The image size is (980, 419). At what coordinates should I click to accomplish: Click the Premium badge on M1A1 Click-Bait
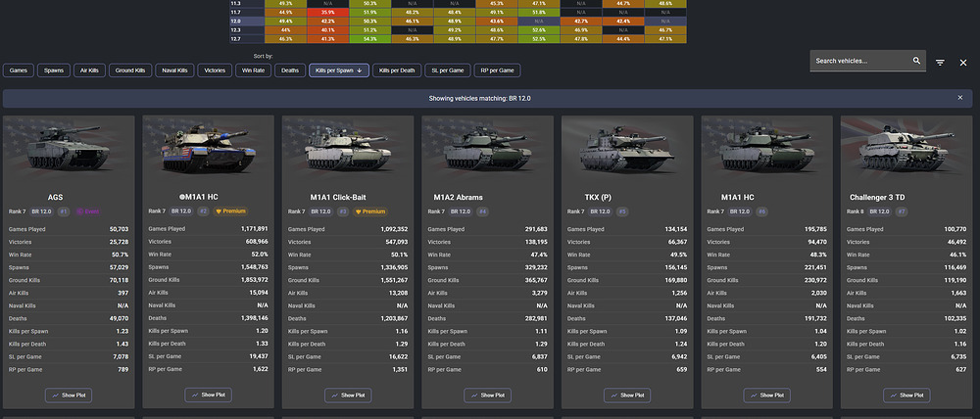[370, 211]
